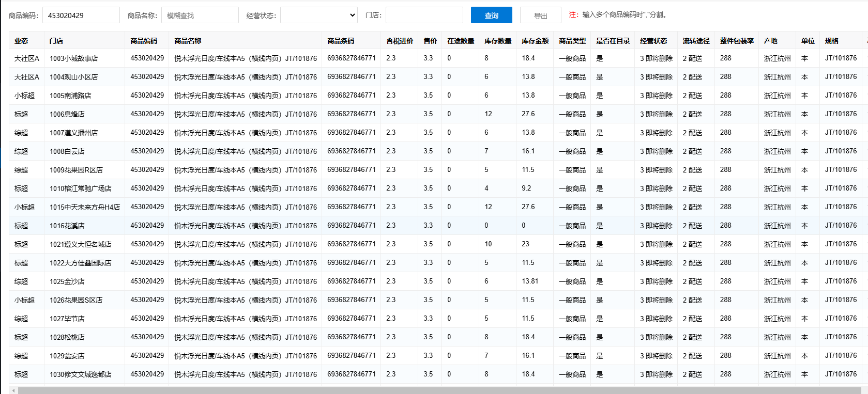The image size is (868, 394).
Task: Open the 经营状态 filter dropdown
Action: click(x=319, y=15)
